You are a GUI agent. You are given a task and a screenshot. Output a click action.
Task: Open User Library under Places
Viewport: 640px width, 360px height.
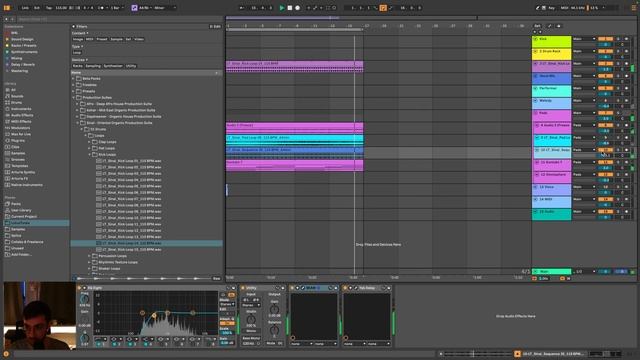(x=21, y=210)
